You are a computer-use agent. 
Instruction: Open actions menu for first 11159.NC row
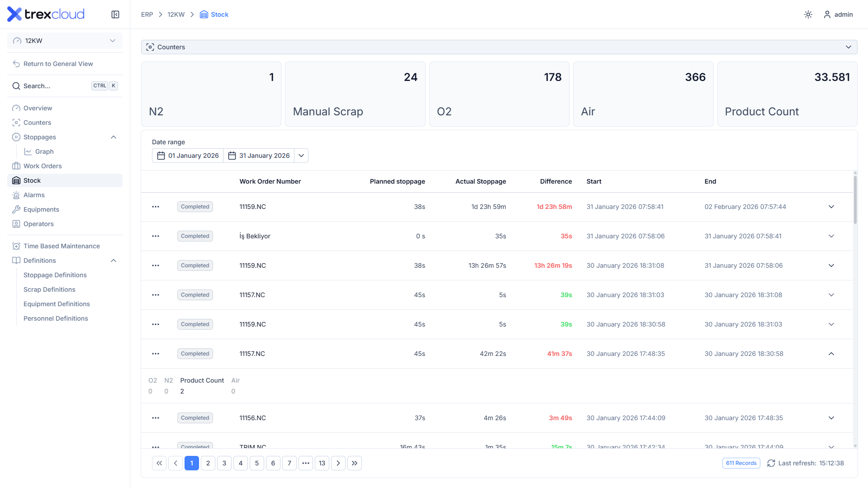point(156,207)
